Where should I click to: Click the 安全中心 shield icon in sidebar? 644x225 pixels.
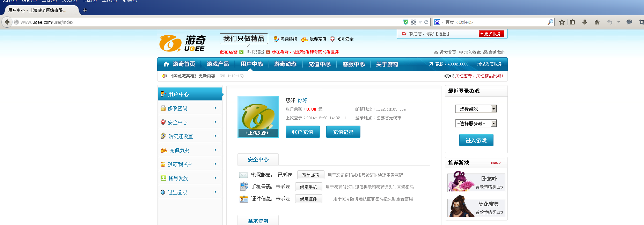click(163, 122)
